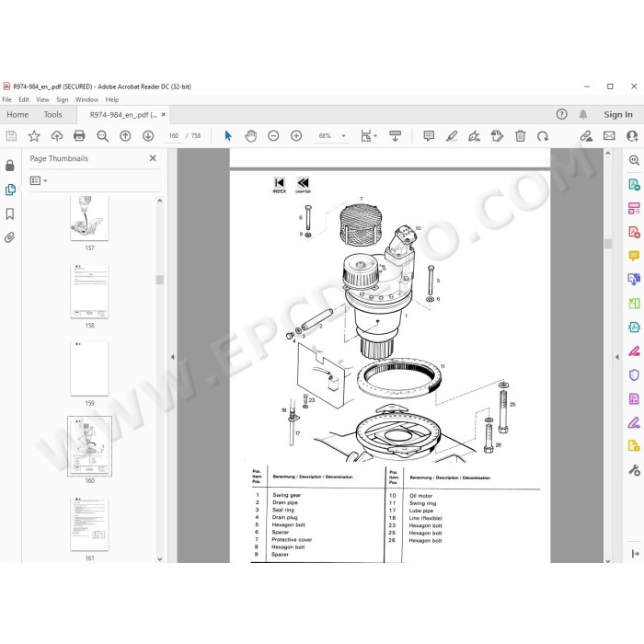
Task: Click thumbnail panel scrollbar handle
Action: [x=160, y=280]
